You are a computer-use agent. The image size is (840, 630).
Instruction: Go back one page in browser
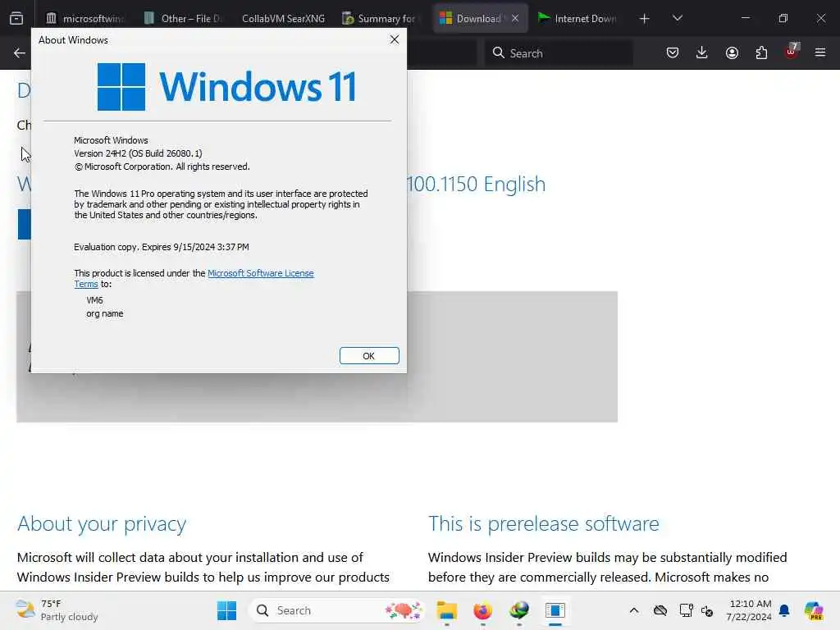point(20,52)
